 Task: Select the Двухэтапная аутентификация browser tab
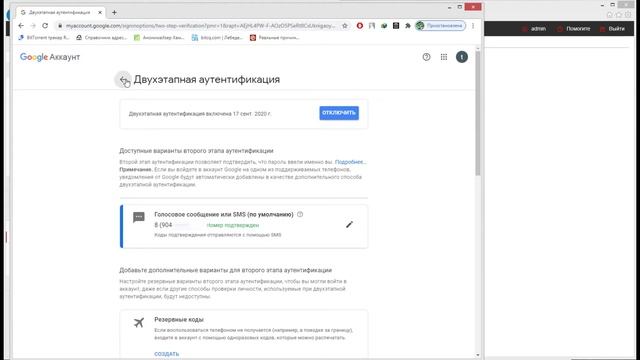[x=60, y=13]
